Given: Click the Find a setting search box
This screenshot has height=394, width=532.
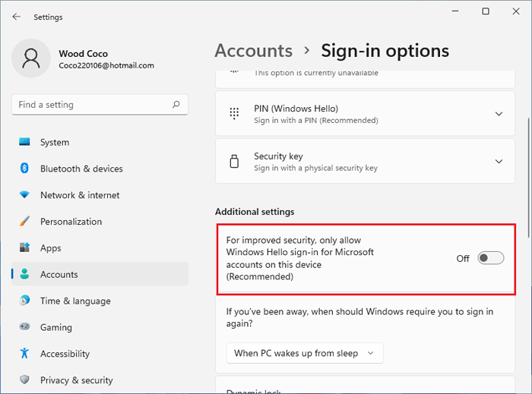Looking at the screenshot, I should [x=100, y=104].
